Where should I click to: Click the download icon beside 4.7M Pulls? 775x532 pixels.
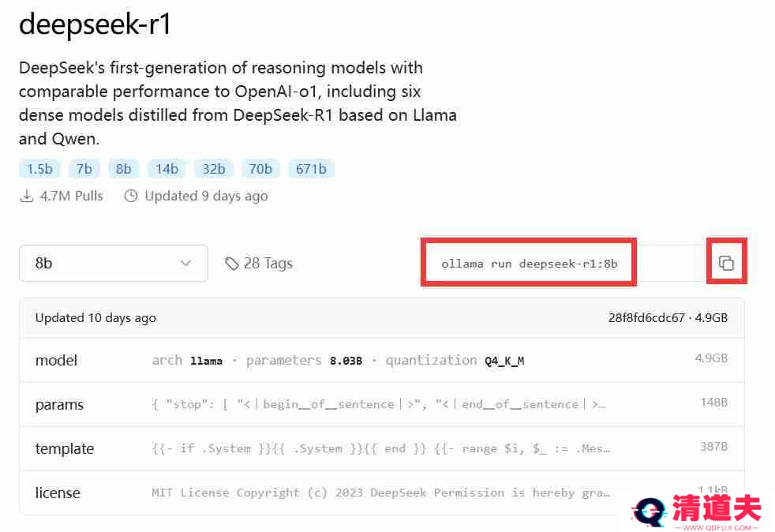point(27,197)
